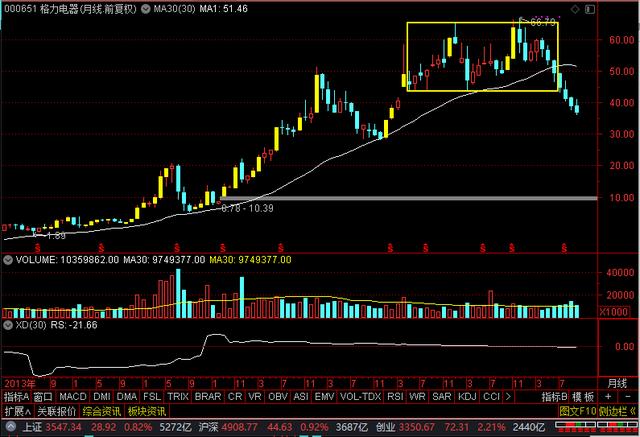The image size is (640, 437).
Task: Click the circle icon before VOLUME label
Action: click(x=7, y=260)
